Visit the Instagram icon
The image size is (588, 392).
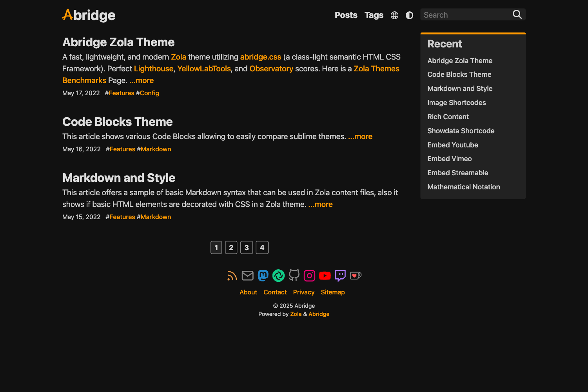[309, 276]
